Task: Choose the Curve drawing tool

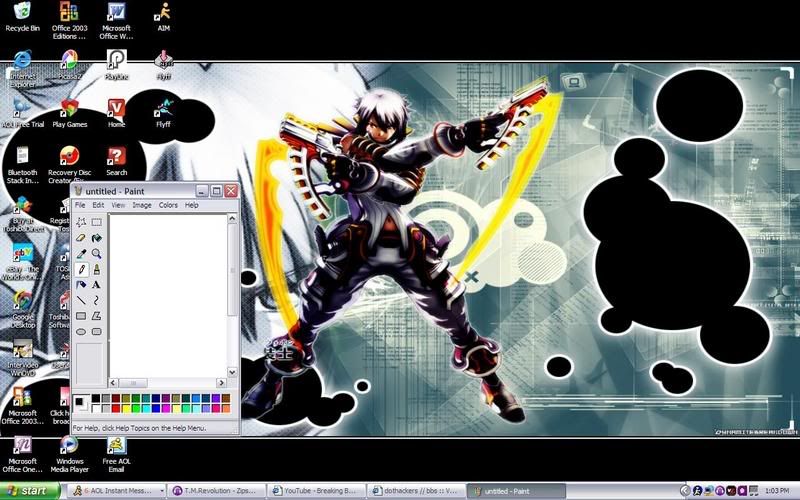Action: click(96, 300)
